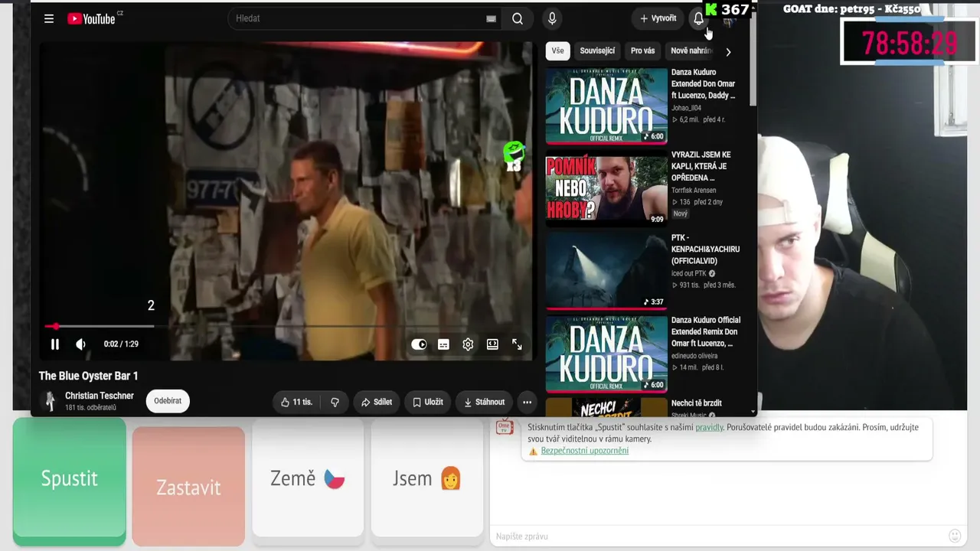Screen dimensions: 980x551
Task: Open the player settings gear
Action: pyautogui.click(x=468, y=344)
